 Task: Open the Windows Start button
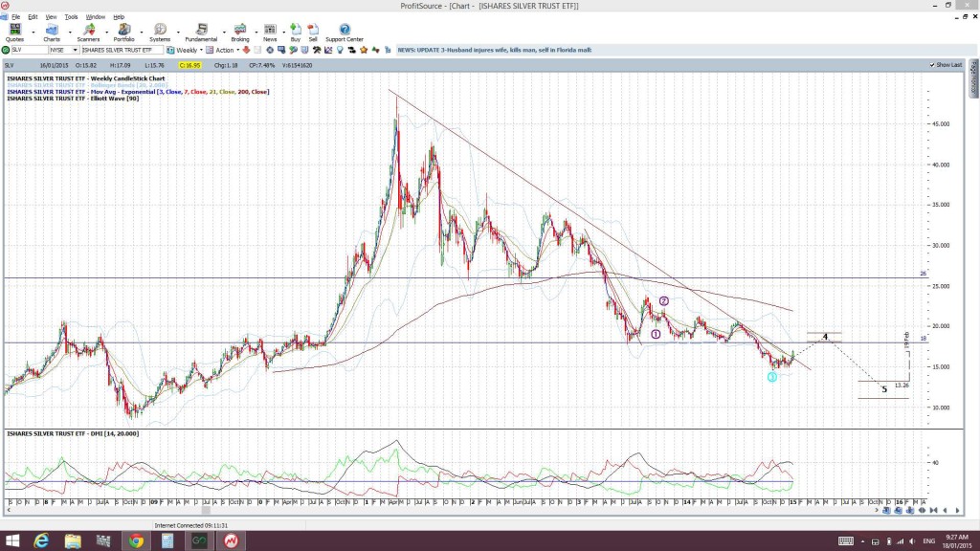(11, 541)
